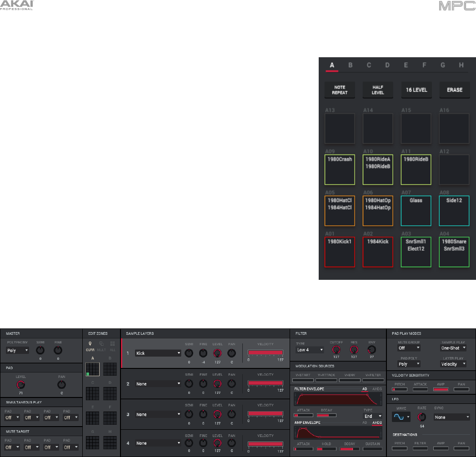
Task: Click the LFO RATE knob
Action: [x=421, y=417]
